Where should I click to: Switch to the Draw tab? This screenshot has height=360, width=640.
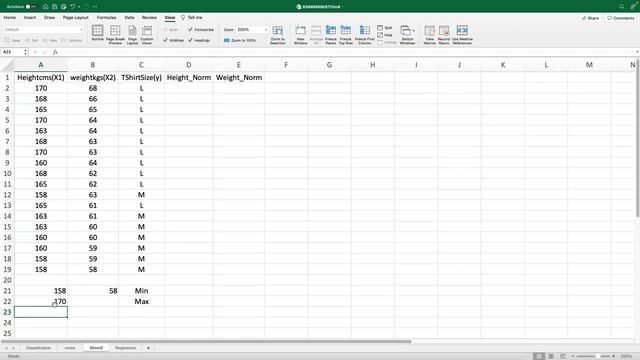[49, 18]
